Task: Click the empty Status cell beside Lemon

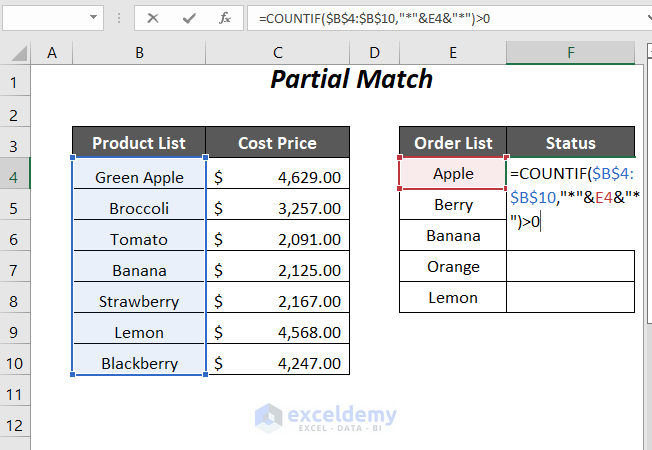Action: (570, 298)
